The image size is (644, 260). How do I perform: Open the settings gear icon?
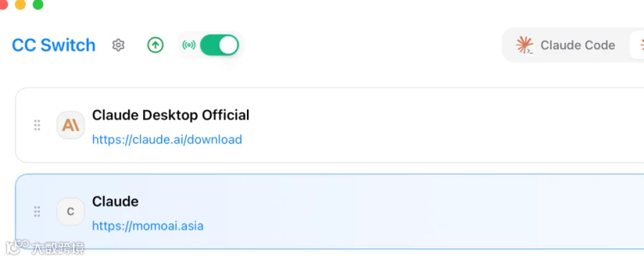118,45
